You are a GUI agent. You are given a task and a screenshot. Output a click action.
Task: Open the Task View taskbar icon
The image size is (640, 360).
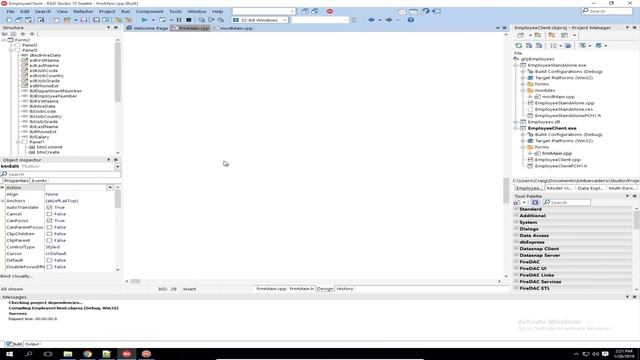48,354
